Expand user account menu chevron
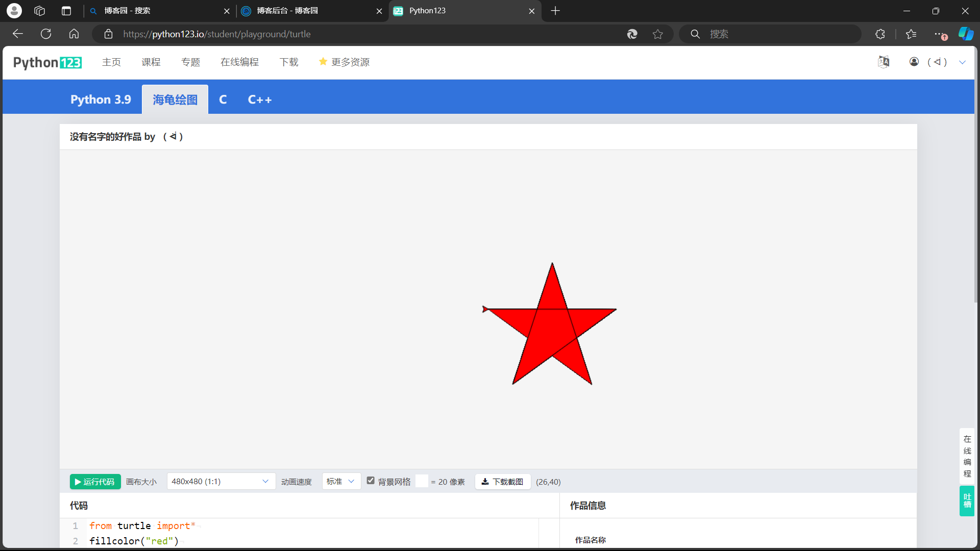980x551 pixels. click(962, 62)
